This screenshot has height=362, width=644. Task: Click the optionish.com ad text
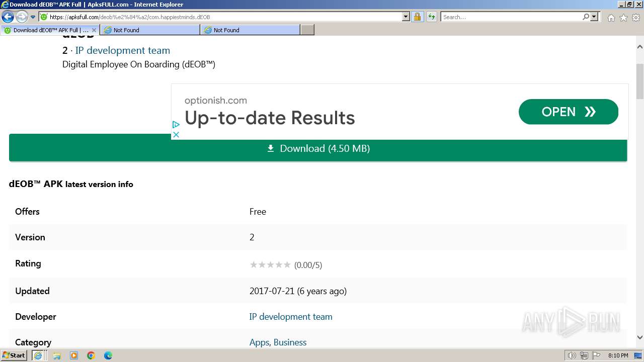(x=216, y=100)
